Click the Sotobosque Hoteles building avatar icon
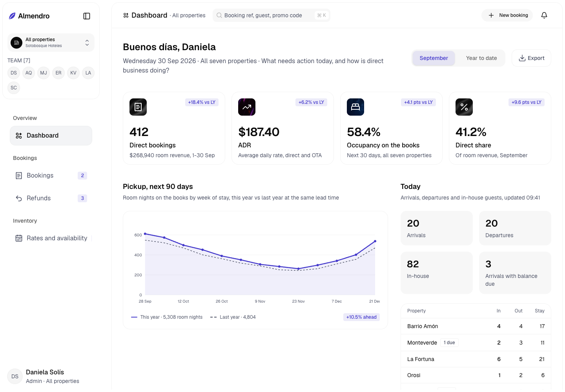 pyautogui.click(x=16, y=42)
